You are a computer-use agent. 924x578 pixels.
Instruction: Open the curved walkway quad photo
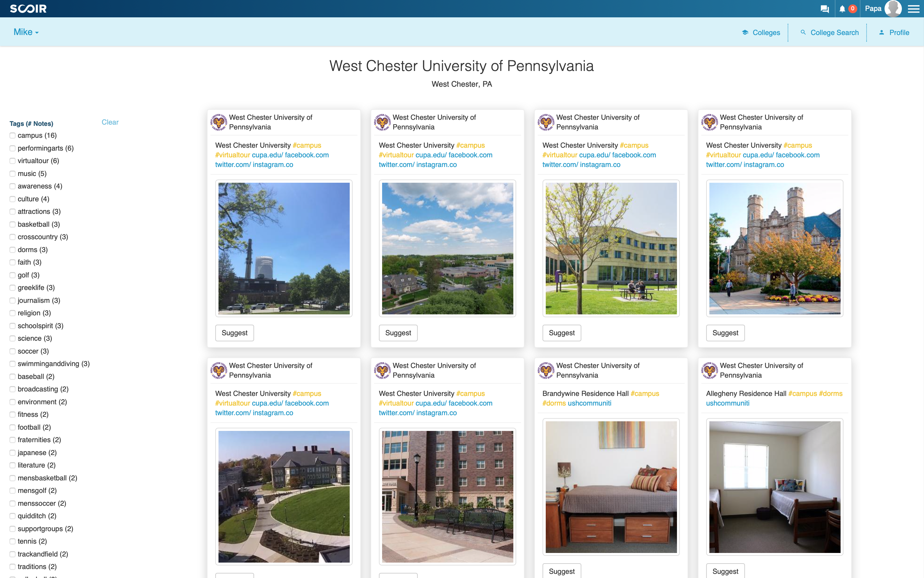point(284,496)
